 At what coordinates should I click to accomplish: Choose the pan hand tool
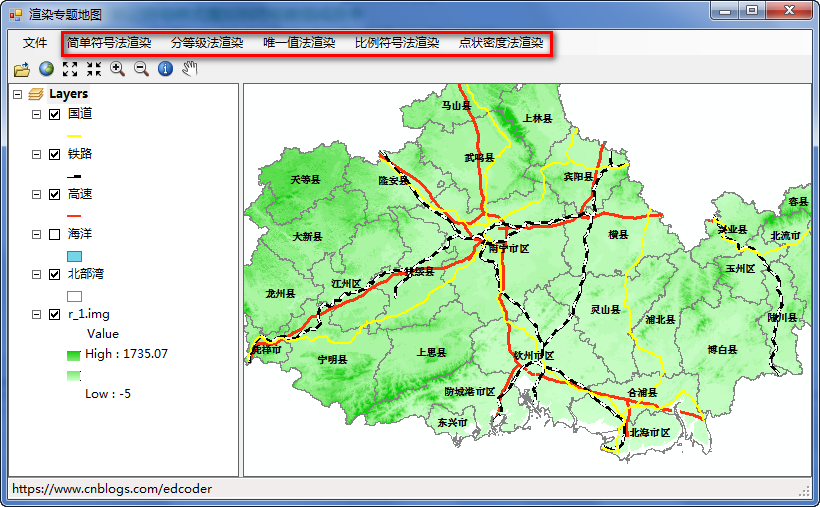pos(191,69)
